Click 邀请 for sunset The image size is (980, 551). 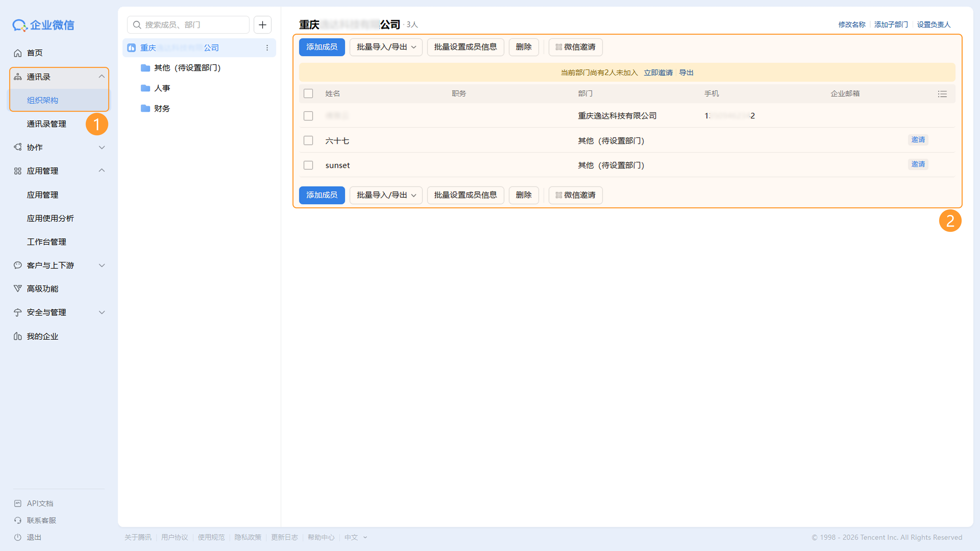918,164
